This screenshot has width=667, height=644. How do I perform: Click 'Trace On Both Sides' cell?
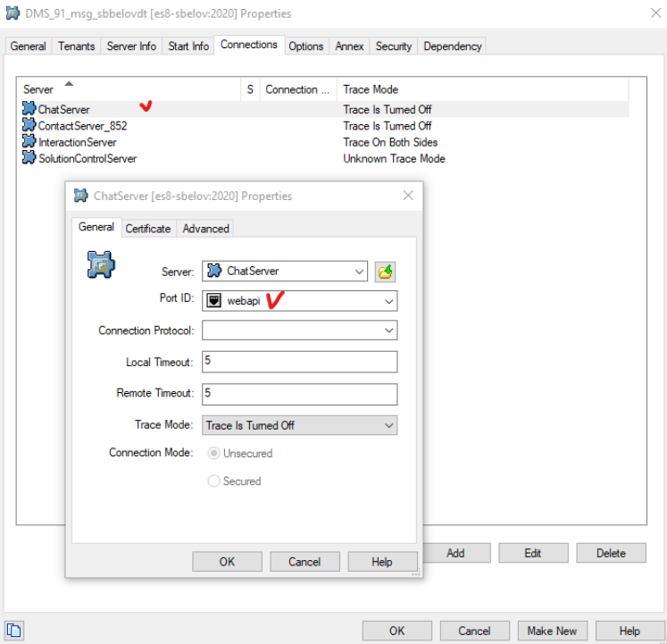tap(390, 142)
